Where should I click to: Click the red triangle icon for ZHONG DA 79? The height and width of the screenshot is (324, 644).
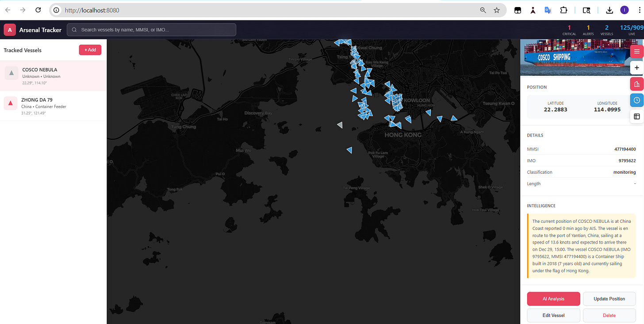11,103
